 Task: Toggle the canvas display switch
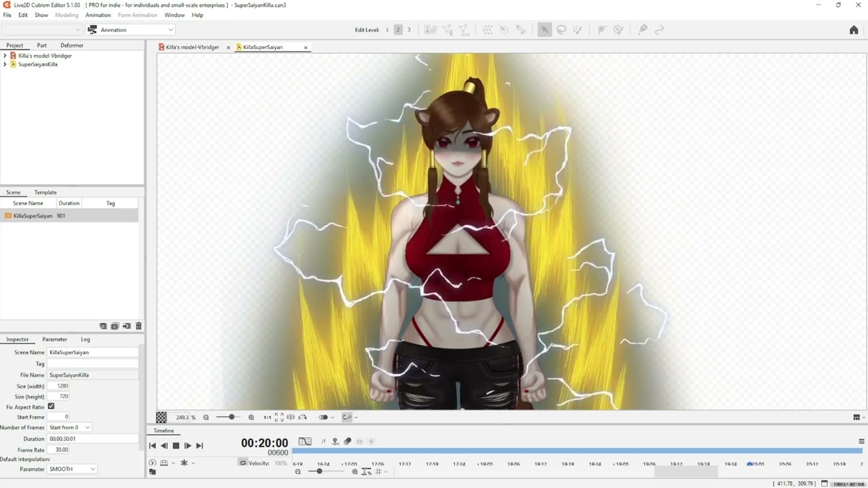point(323,418)
